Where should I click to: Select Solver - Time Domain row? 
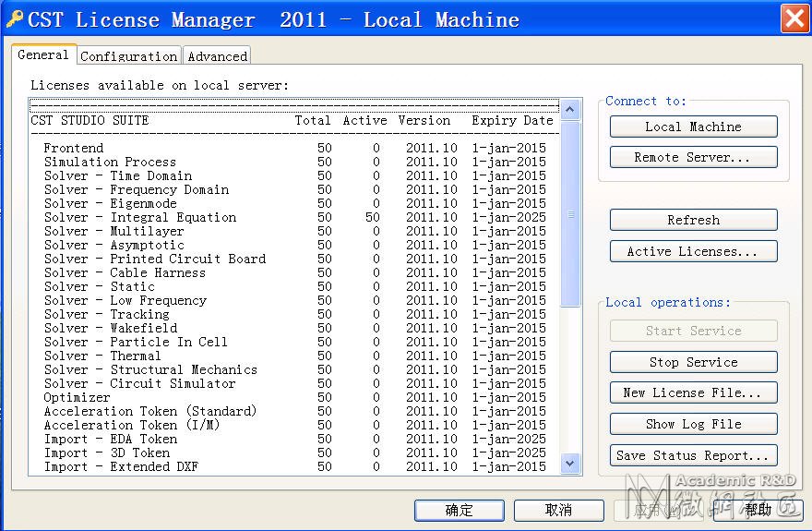294,176
